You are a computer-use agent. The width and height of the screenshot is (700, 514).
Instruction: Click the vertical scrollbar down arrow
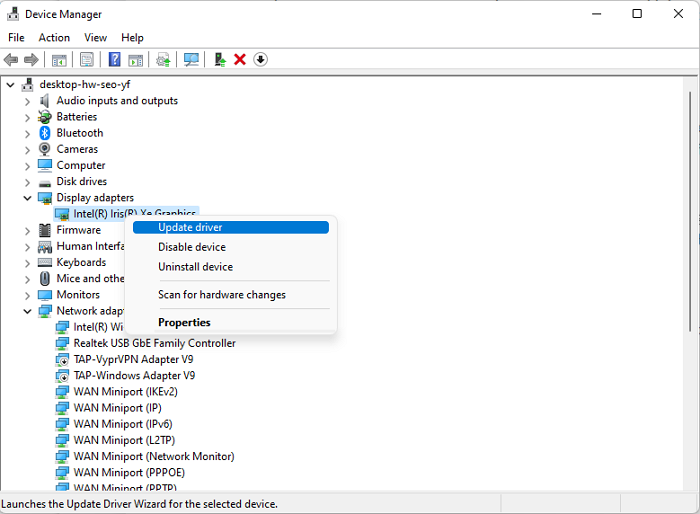tap(690, 487)
